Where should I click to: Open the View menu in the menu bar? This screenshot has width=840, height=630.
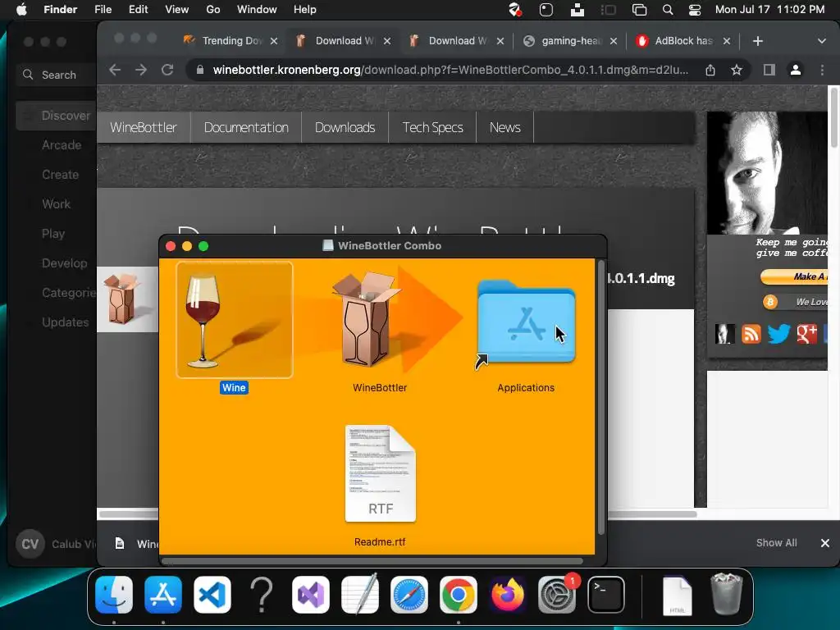[x=177, y=10]
